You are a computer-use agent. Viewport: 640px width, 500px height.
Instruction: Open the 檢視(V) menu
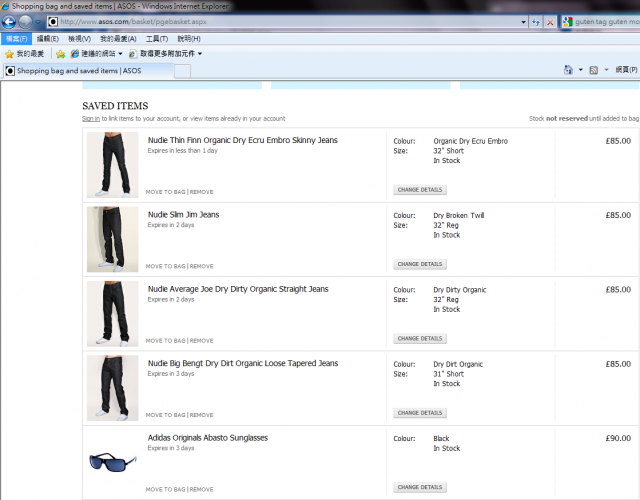coord(79,39)
